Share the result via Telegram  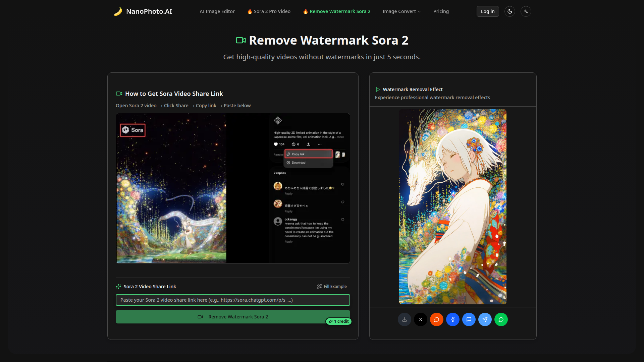[x=485, y=319]
